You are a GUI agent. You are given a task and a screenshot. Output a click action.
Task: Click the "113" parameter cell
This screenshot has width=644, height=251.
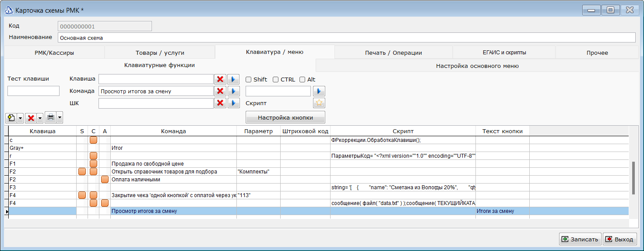[x=258, y=195]
